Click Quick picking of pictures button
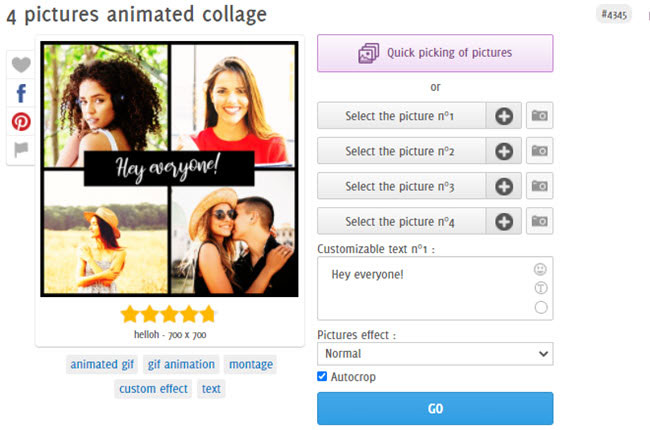650x430 pixels. pos(435,53)
